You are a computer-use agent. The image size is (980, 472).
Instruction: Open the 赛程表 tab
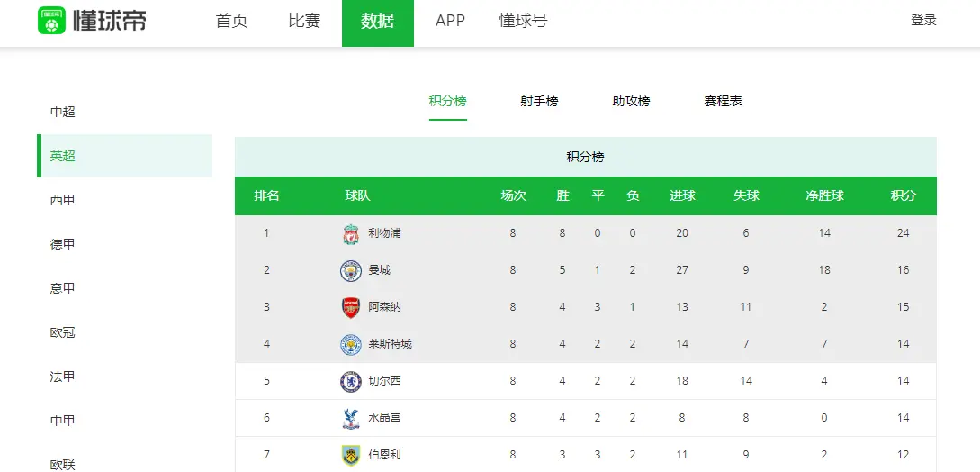[723, 102]
